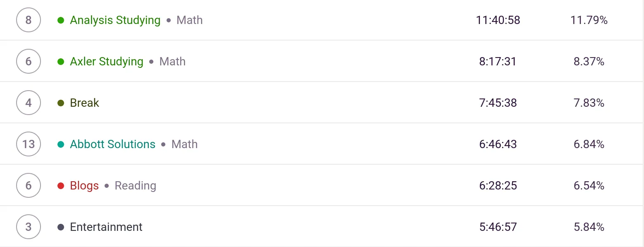This screenshot has height=247, width=644.
Task: Open the Analysis Studying project
Action: (115, 20)
